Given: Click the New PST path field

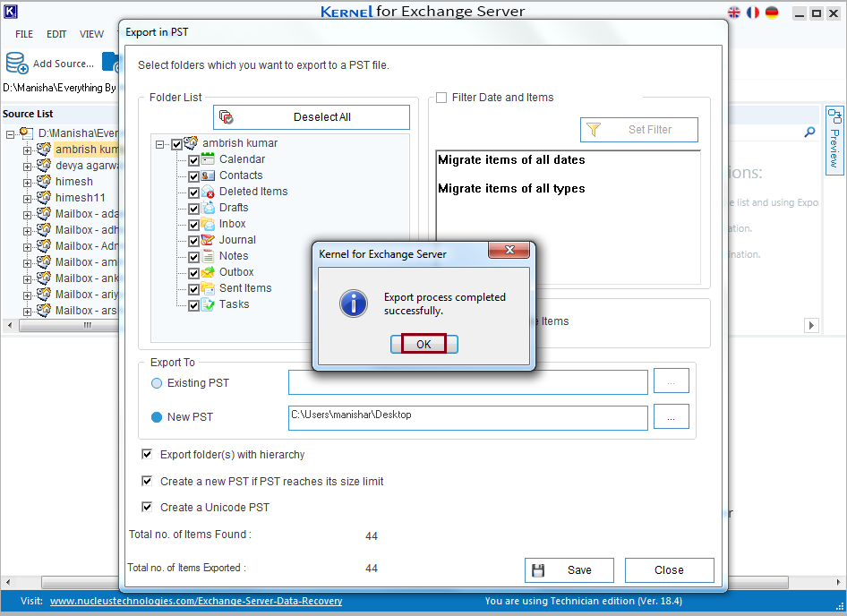Looking at the screenshot, I should 467,418.
